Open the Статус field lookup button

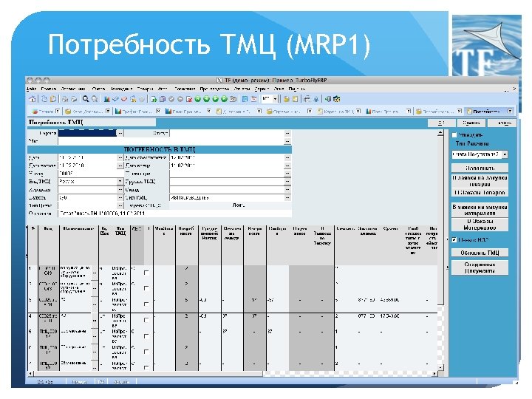pyautogui.click(x=287, y=133)
